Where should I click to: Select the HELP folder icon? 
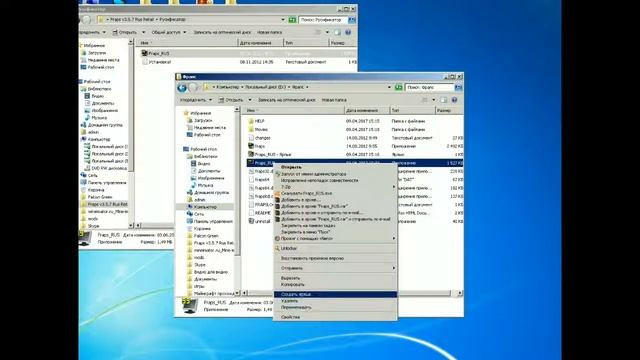pyautogui.click(x=251, y=121)
